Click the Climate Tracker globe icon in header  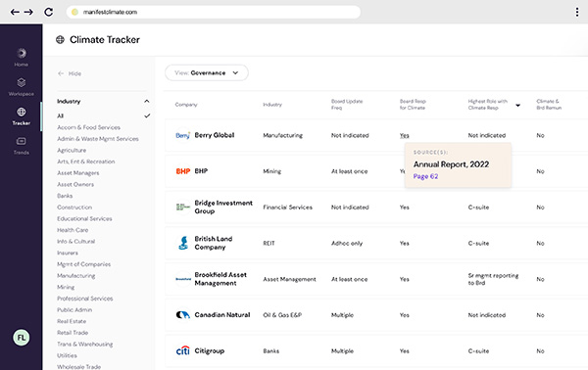pos(60,40)
